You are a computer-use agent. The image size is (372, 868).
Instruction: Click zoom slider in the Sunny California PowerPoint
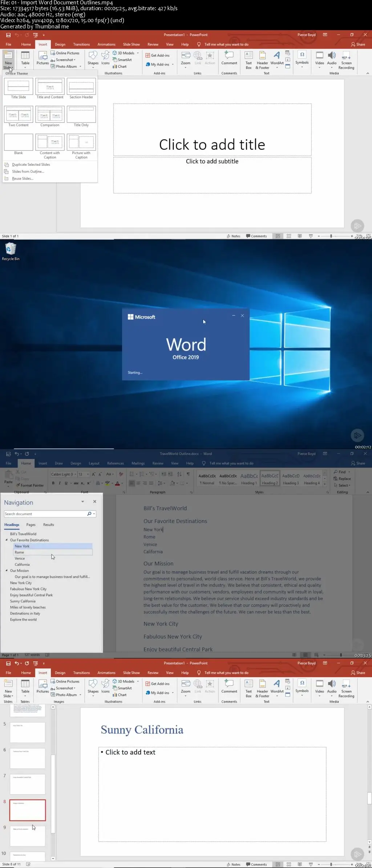pyautogui.click(x=331, y=864)
